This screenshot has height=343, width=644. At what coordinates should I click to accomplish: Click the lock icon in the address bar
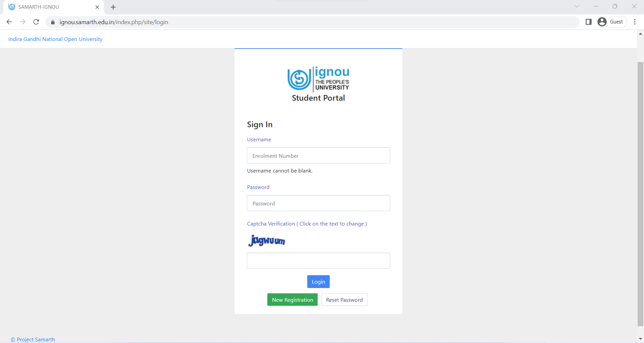coord(53,22)
